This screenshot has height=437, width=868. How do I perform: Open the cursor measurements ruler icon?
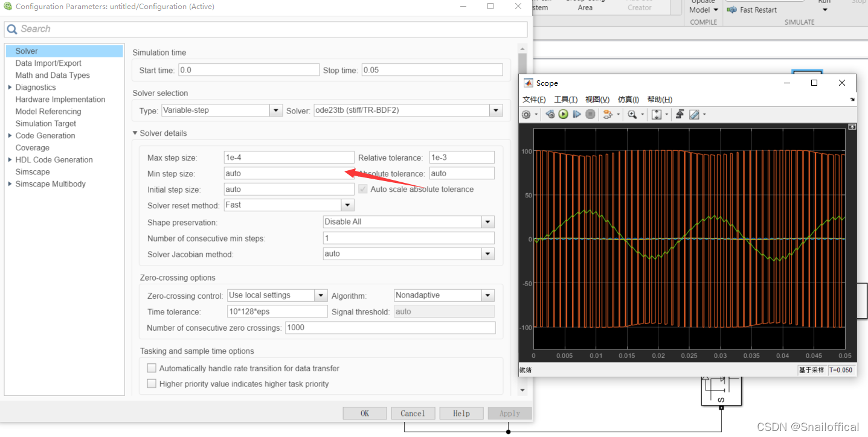[694, 114]
